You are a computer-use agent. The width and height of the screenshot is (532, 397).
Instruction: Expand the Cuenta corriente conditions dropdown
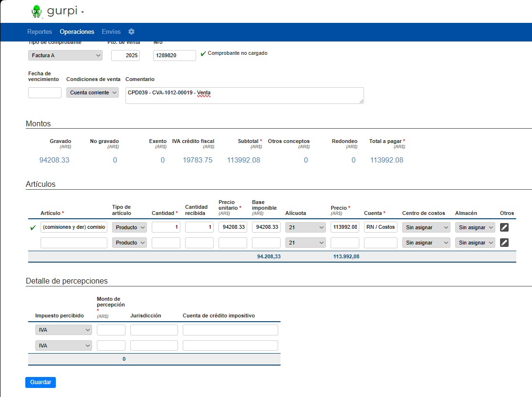tap(92, 92)
